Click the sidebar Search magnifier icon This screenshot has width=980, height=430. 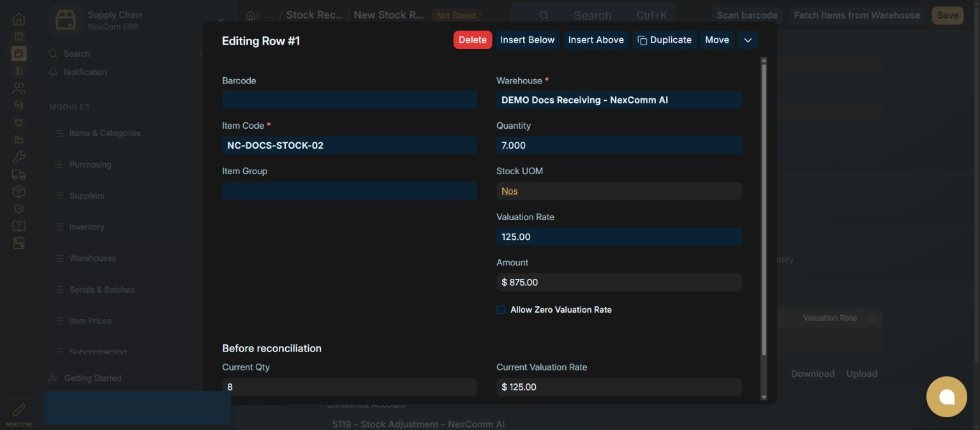point(54,54)
